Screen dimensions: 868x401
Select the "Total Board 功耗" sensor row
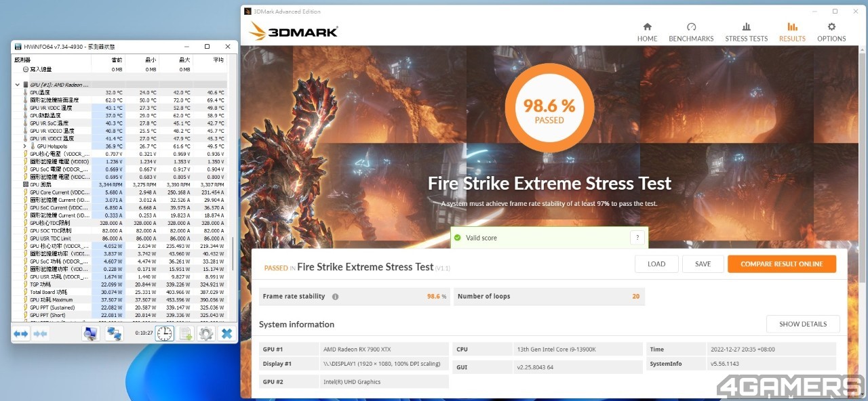coord(121,292)
